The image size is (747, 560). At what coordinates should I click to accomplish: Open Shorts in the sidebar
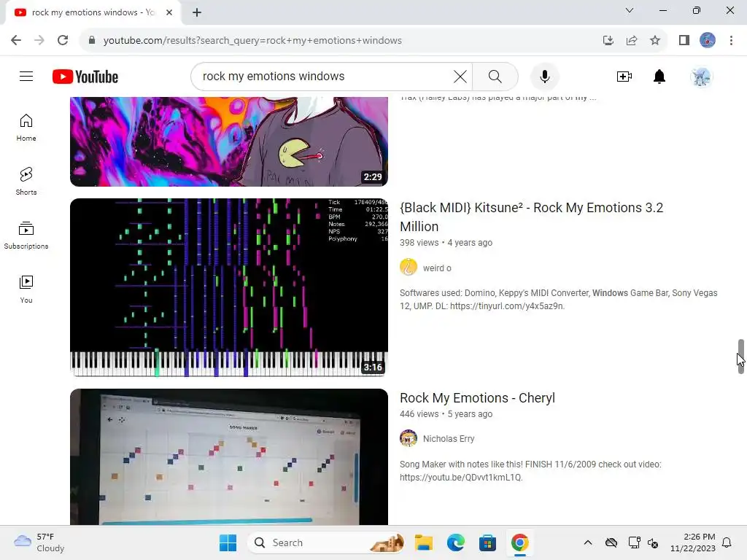coord(26,182)
